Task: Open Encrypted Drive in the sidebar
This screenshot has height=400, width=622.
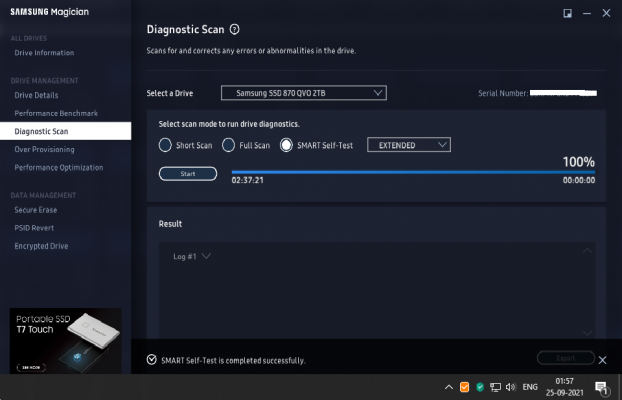Action: point(41,246)
